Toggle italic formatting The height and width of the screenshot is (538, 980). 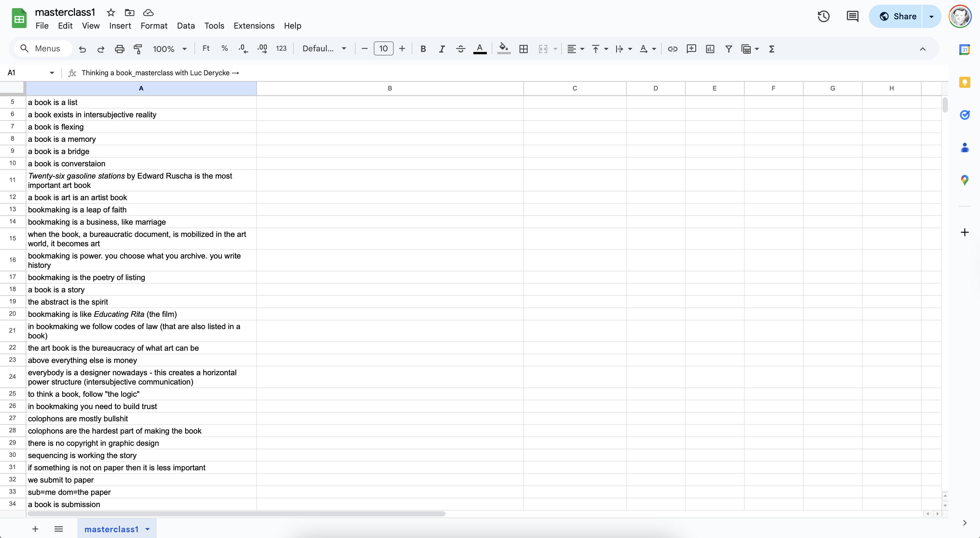(442, 49)
